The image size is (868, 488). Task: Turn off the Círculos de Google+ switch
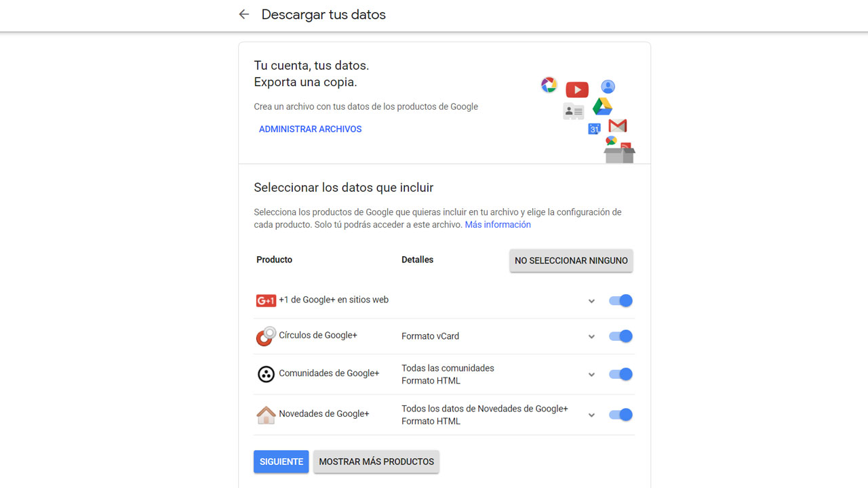click(620, 335)
